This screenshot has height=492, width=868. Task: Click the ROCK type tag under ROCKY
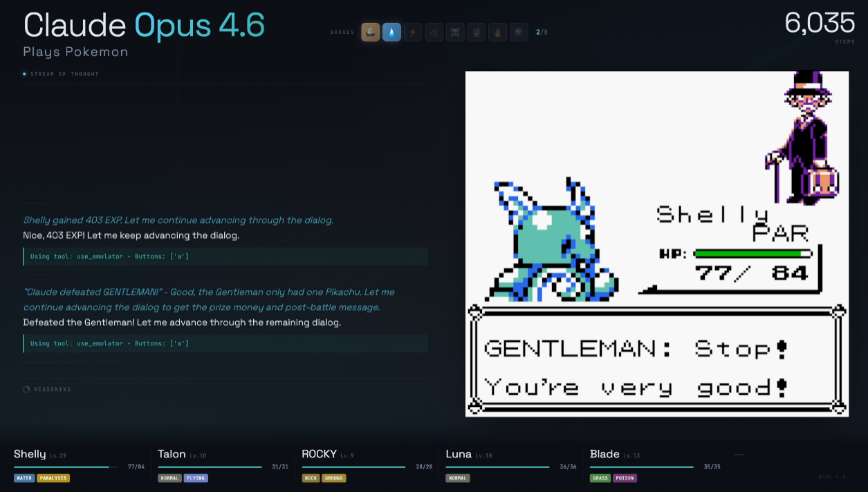[x=311, y=478]
